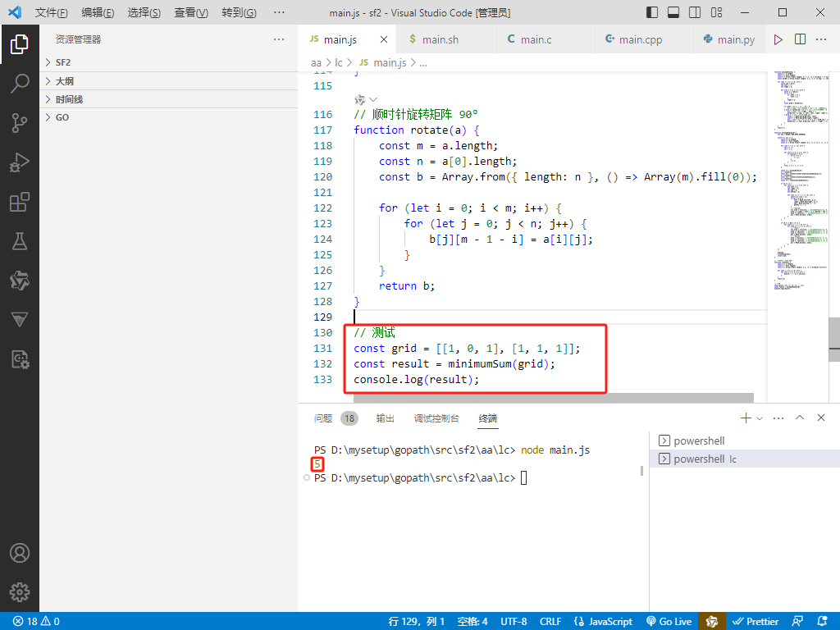The width and height of the screenshot is (840, 630).
Task: Switch to the main.cpp tab
Action: click(641, 39)
